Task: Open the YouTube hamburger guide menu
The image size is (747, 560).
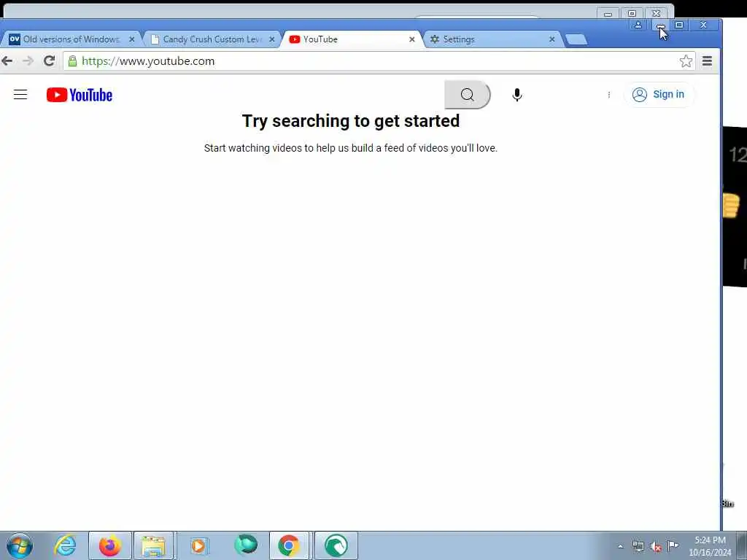Action: pos(20,94)
